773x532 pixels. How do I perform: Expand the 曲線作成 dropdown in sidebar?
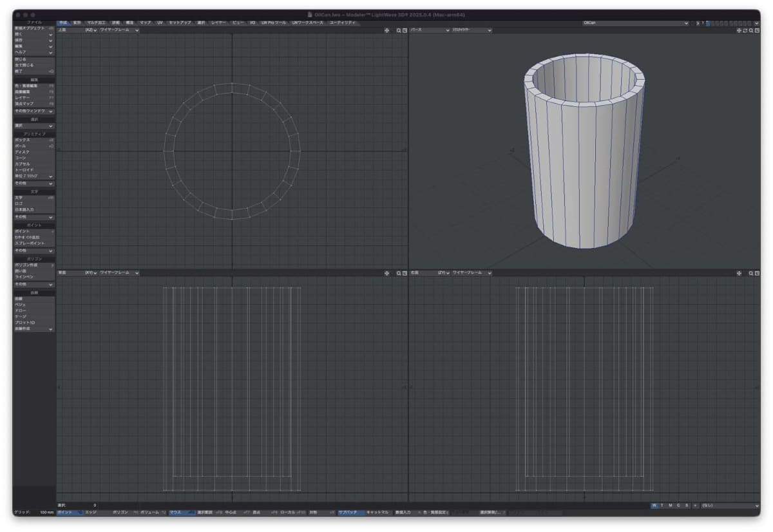[x=34, y=328]
